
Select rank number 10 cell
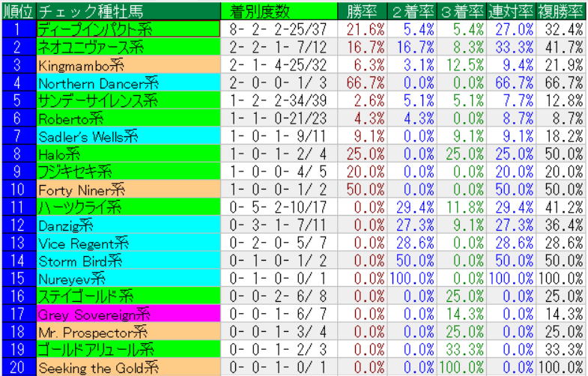coord(17,189)
